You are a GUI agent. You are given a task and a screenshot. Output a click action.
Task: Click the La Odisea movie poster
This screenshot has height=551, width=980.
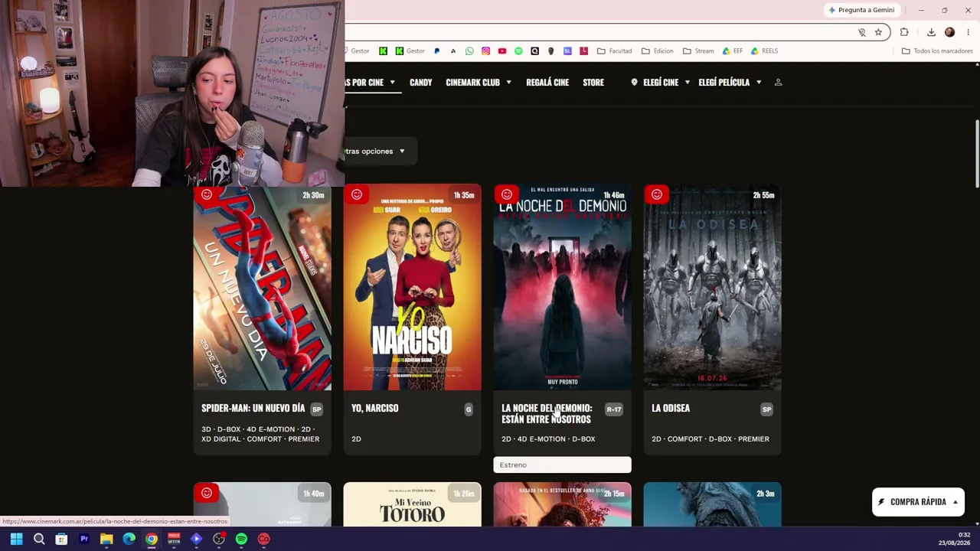pos(713,288)
